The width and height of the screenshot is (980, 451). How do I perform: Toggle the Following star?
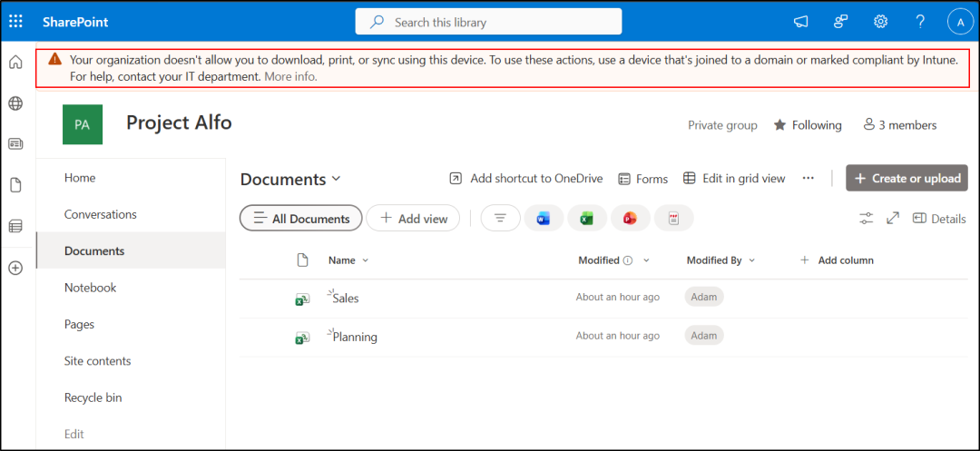tap(779, 125)
